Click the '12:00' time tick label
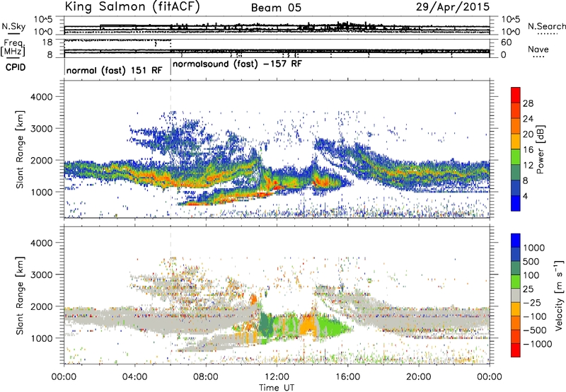The image size is (566, 392). (277, 377)
